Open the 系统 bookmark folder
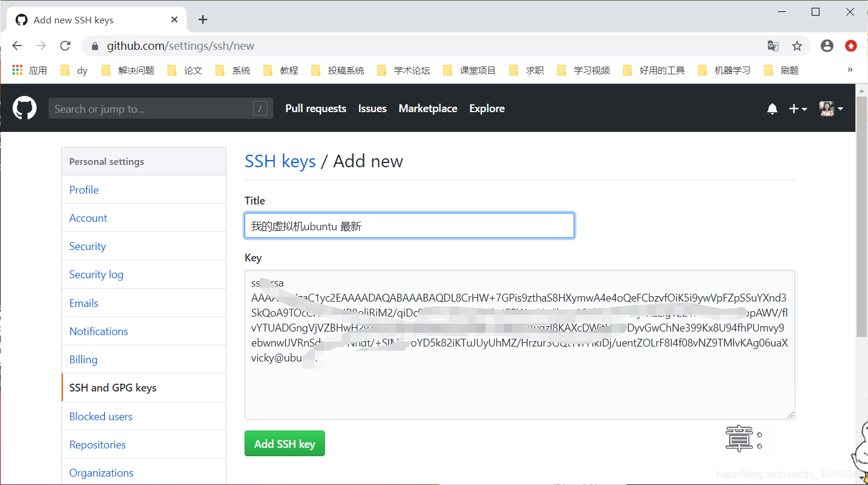 click(x=233, y=70)
